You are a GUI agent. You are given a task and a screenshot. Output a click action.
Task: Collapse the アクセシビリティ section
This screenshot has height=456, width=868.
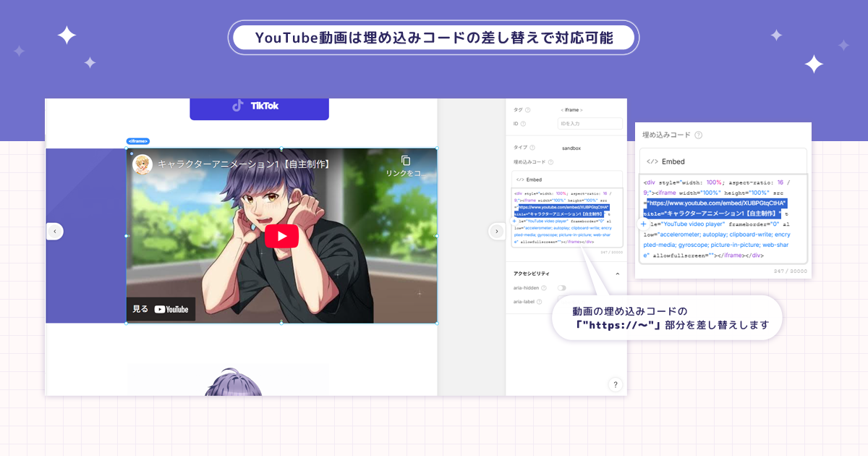[617, 274]
